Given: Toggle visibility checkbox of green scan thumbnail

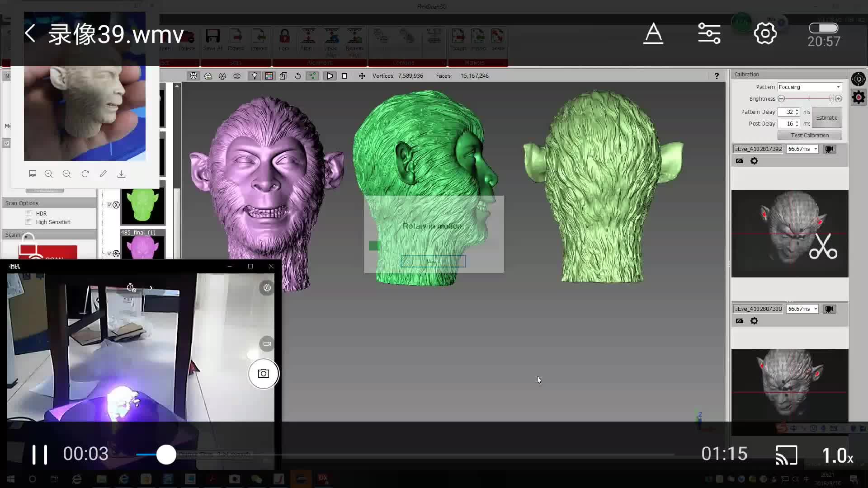Looking at the screenshot, I should click(x=109, y=205).
